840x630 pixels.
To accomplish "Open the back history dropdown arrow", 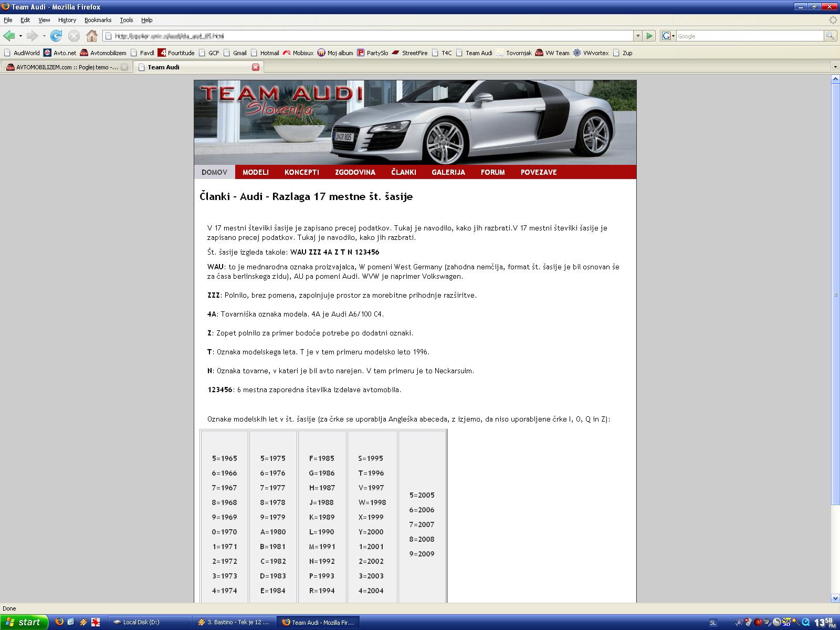I will (20, 36).
